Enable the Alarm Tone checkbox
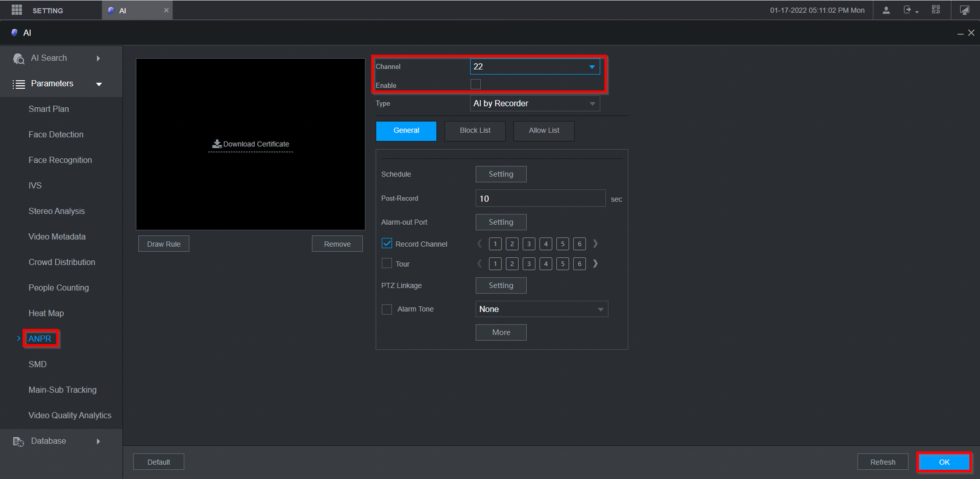Screen dimensions: 980x479 point(387,309)
